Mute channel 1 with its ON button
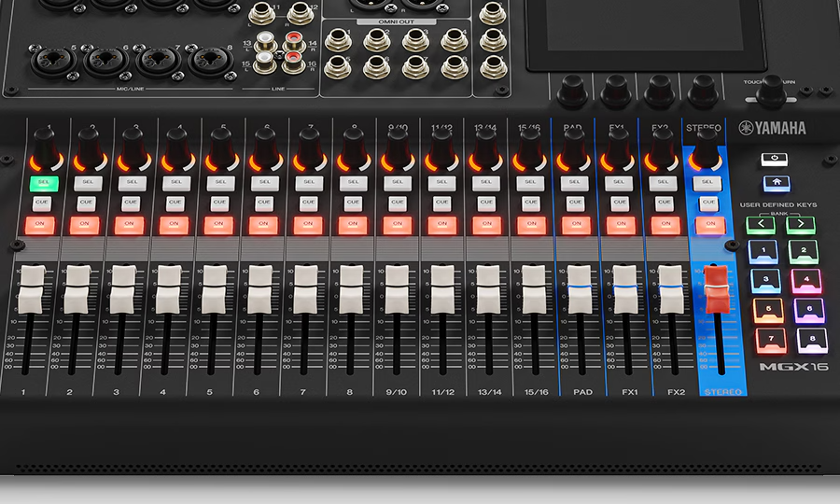 tap(40, 225)
